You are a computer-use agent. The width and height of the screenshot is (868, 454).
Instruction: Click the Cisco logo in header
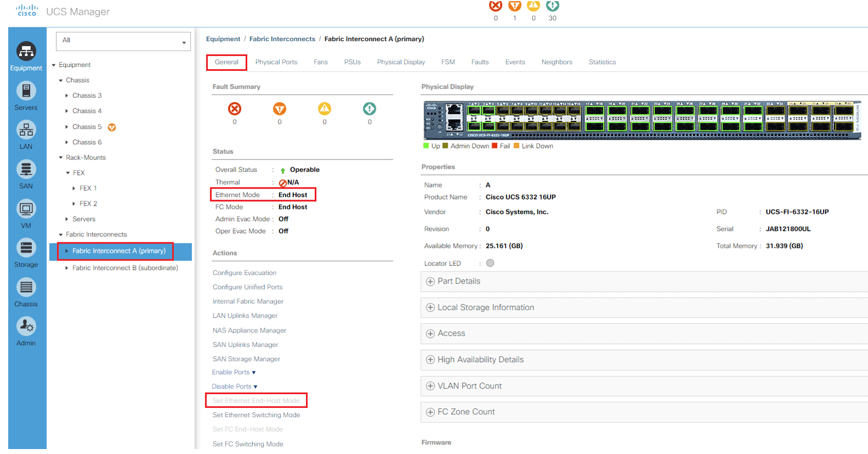coord(27,10)
